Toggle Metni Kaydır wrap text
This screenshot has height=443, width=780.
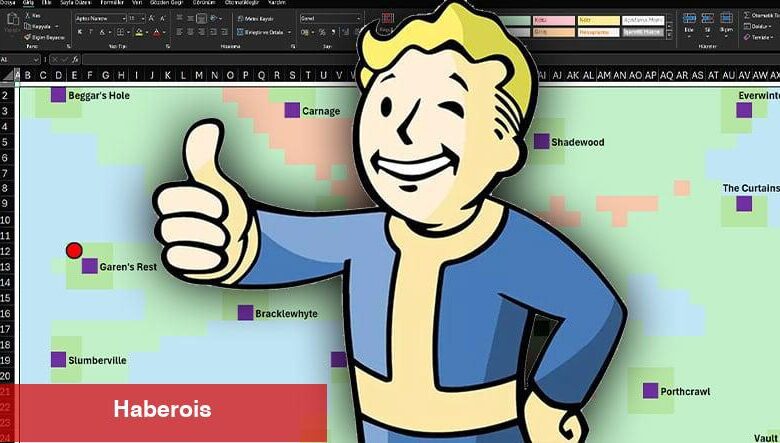256,18
